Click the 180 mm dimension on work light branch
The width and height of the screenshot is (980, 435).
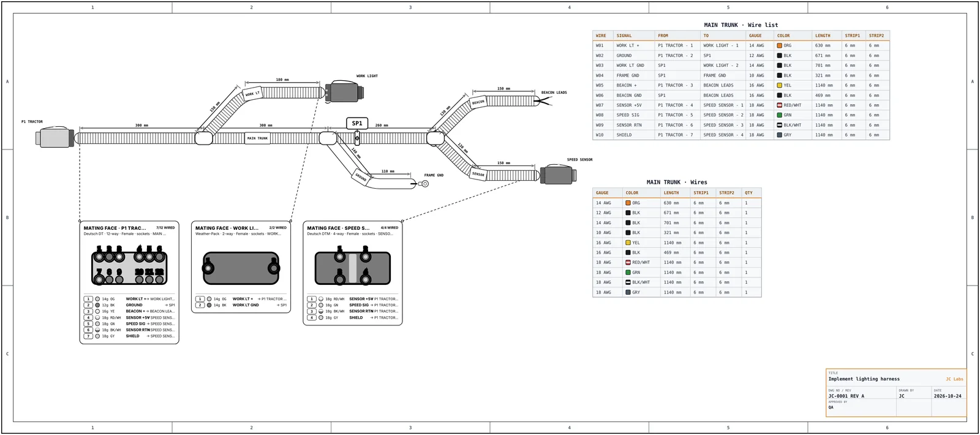pyautogui.click(x=282, y=80)
